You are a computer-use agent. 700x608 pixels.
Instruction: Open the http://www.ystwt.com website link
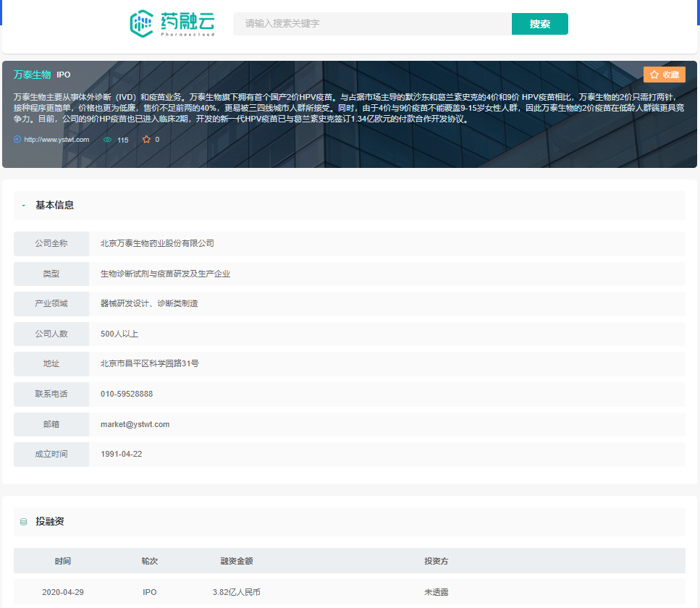click(56, 140)
